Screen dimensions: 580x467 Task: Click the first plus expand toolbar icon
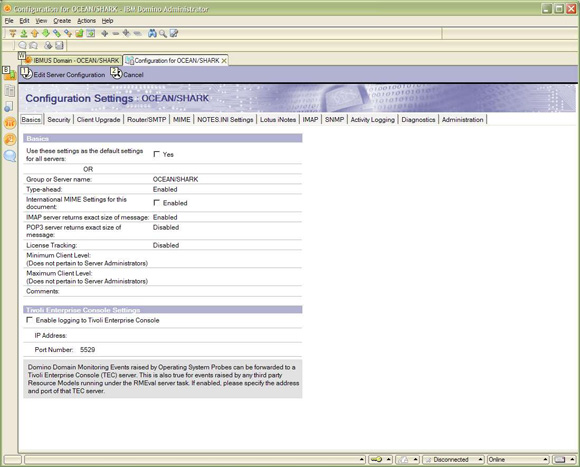[105, 34]
